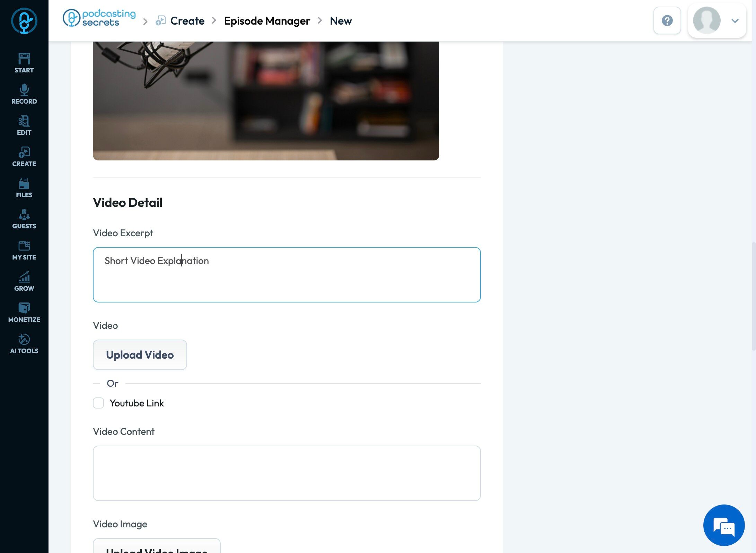This screenshot has height=553, width=756.
Task: Launch AI Tools from sidebar
Action: (24, 344)
